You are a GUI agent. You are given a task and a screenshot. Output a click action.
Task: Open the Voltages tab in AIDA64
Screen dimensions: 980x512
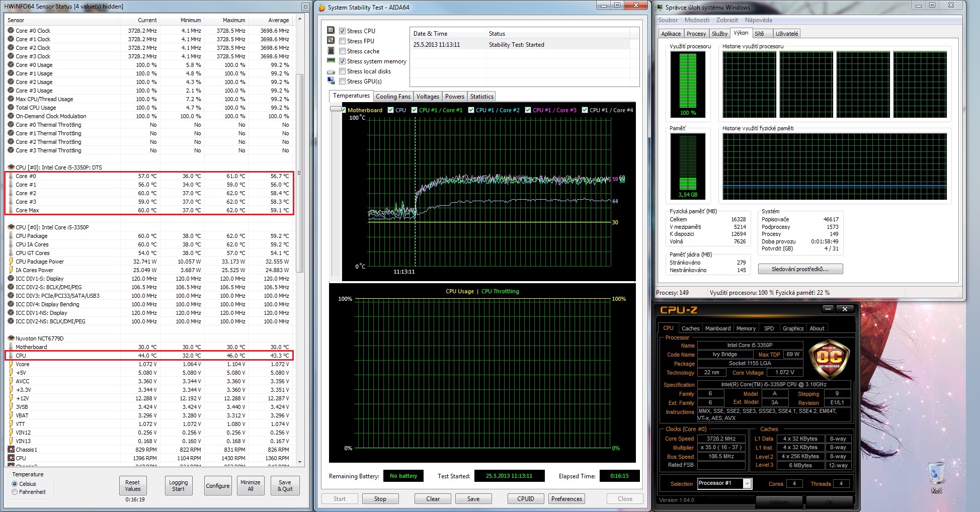click(x=428, y=97)
